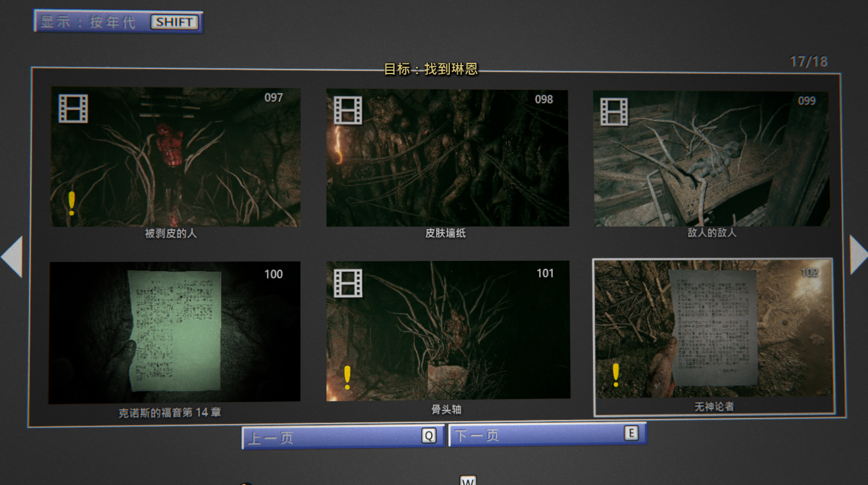This screenshot has height=485, width=868.
Task: Click the SHIFT key badge
Action: click(174, 22)
